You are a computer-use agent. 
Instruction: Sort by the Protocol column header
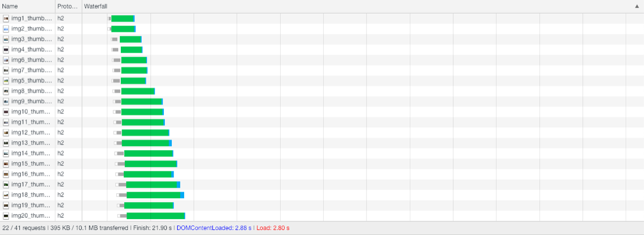pyautogui.click(x=68, y=6)
